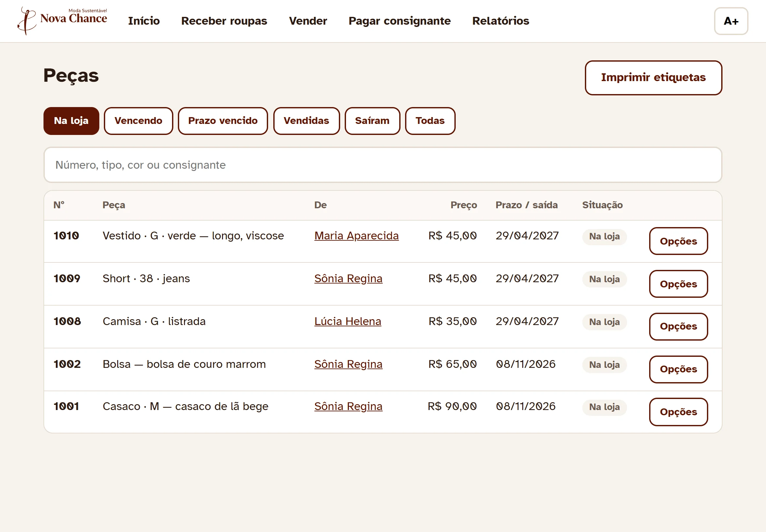
Task: Open Sônia Regina link on piece 1001
Action: point(349,406)
